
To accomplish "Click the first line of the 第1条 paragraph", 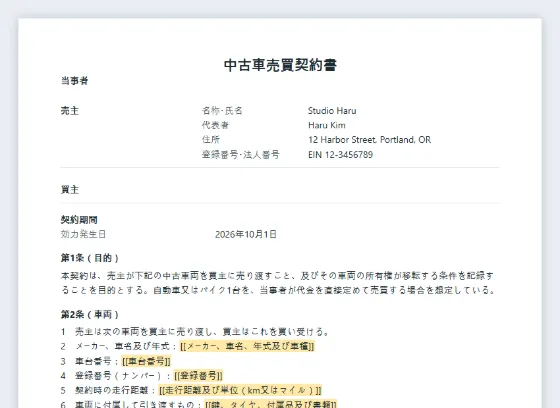I will click(278, 276).
